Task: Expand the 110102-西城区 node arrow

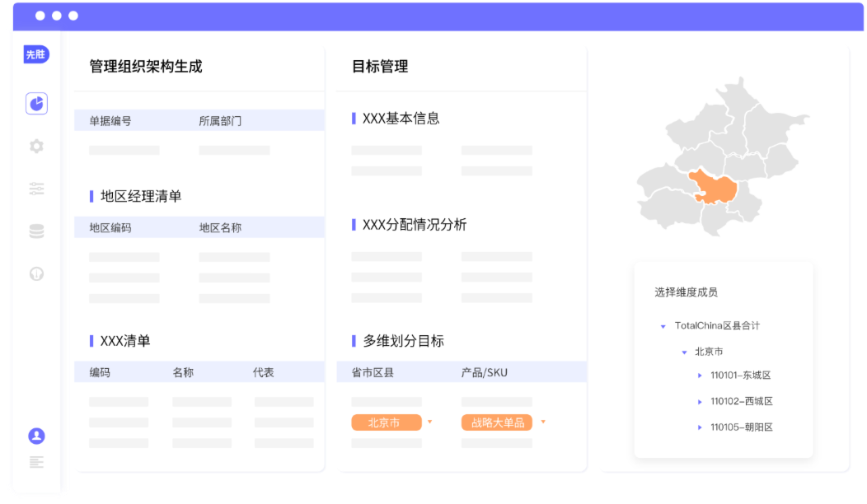Action: 700,402
